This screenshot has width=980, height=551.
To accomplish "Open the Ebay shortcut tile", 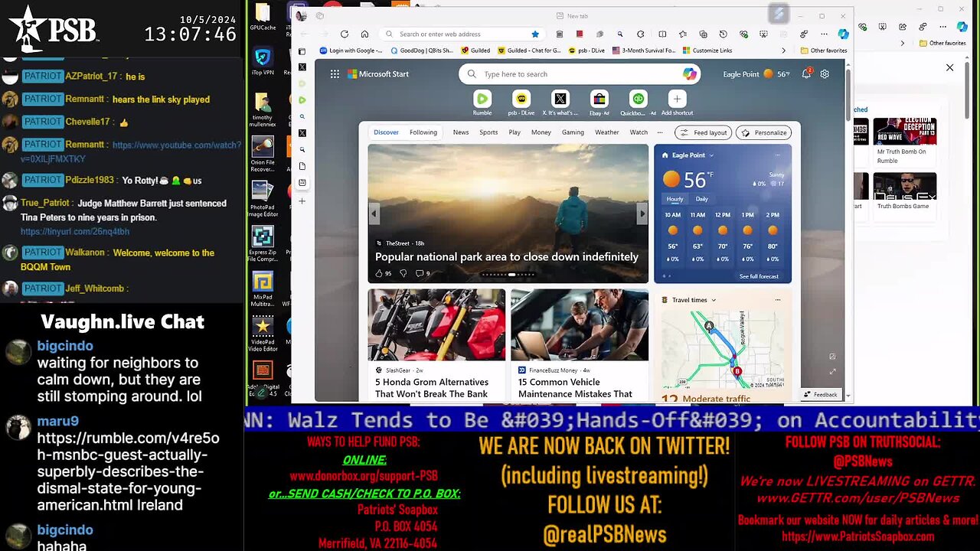I will pos(599,103).
